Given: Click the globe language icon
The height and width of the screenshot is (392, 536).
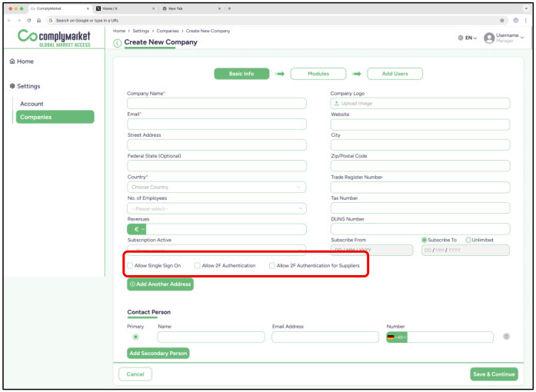Looking at the screenshot, I should coord(461,38).
